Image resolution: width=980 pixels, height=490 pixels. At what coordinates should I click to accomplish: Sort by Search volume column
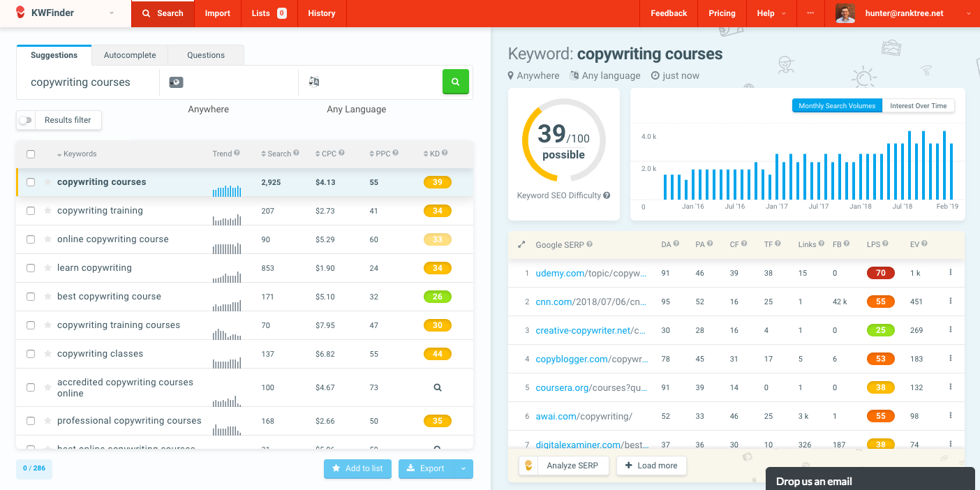pos(276,154)
